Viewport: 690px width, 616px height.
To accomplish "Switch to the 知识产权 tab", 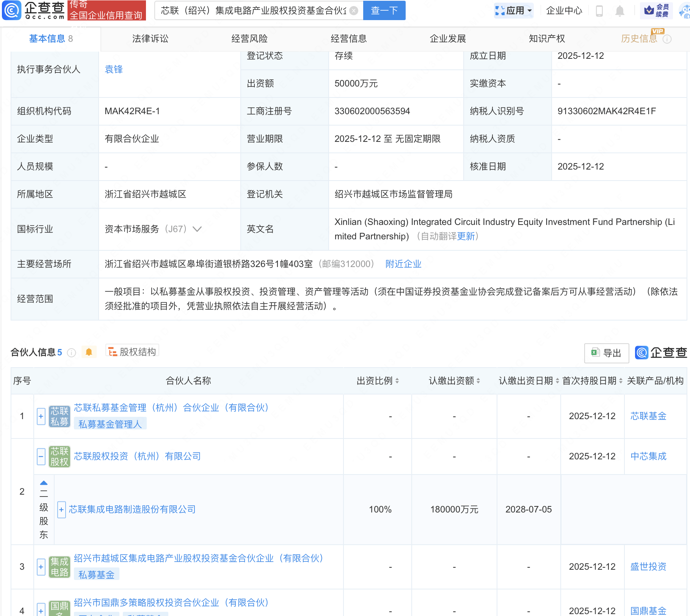I will coord(547,39).
